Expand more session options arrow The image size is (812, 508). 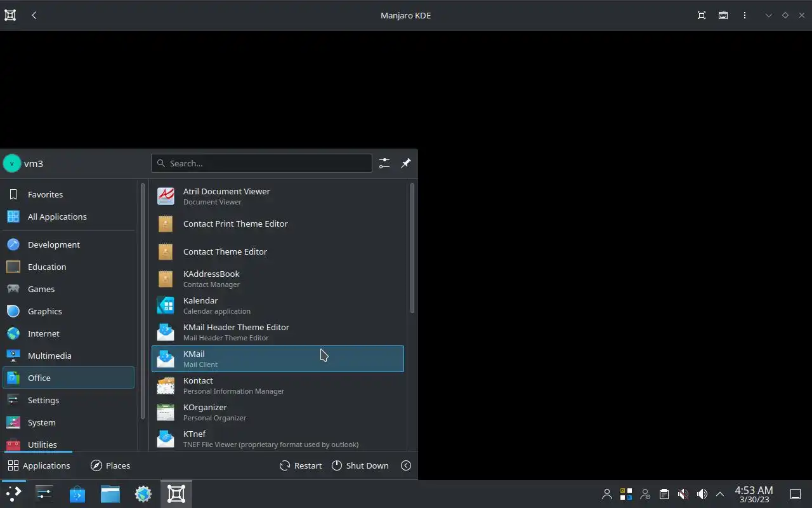(x=406, y=465)
